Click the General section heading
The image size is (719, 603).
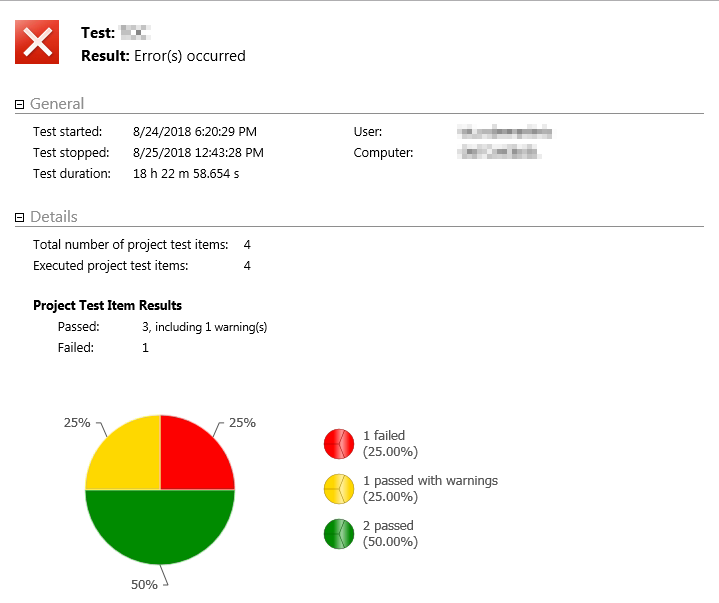pyautogui.click(x=57, y=104)
